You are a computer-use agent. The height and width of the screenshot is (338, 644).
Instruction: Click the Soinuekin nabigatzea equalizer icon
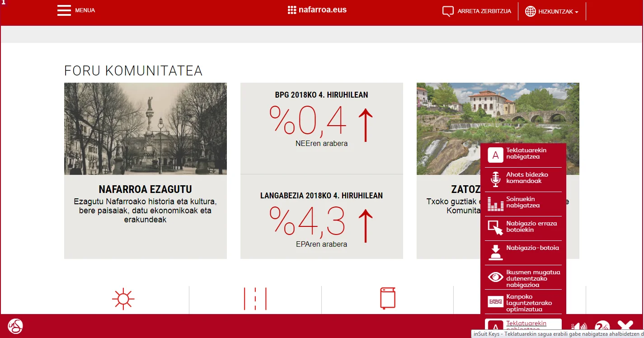click(496, 203)
